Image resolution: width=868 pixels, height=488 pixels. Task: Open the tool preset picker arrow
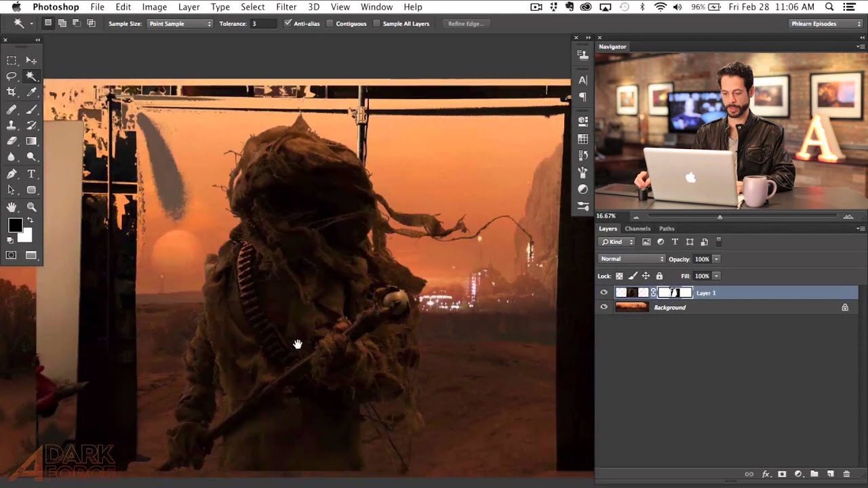point(31,24)
